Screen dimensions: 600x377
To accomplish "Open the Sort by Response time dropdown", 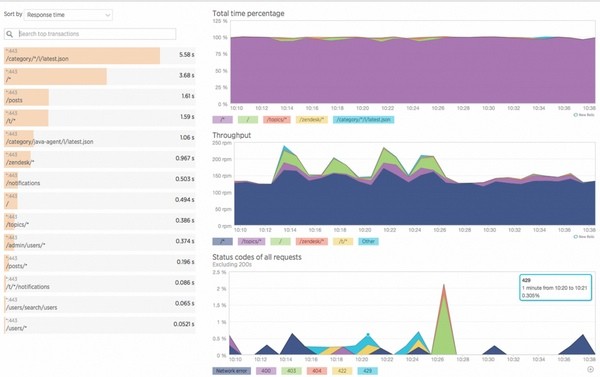I will pos(68,15).
